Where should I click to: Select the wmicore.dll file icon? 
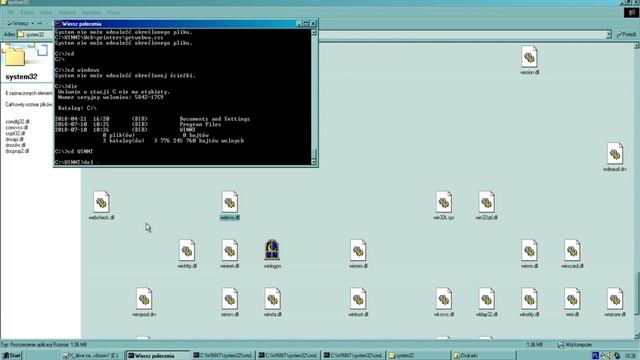click(x=615, y=299)
